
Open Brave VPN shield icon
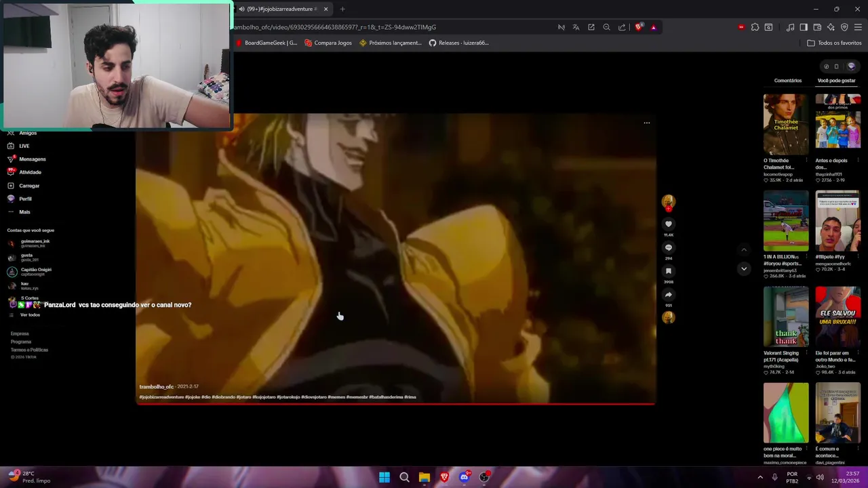(x=844, y=27)
